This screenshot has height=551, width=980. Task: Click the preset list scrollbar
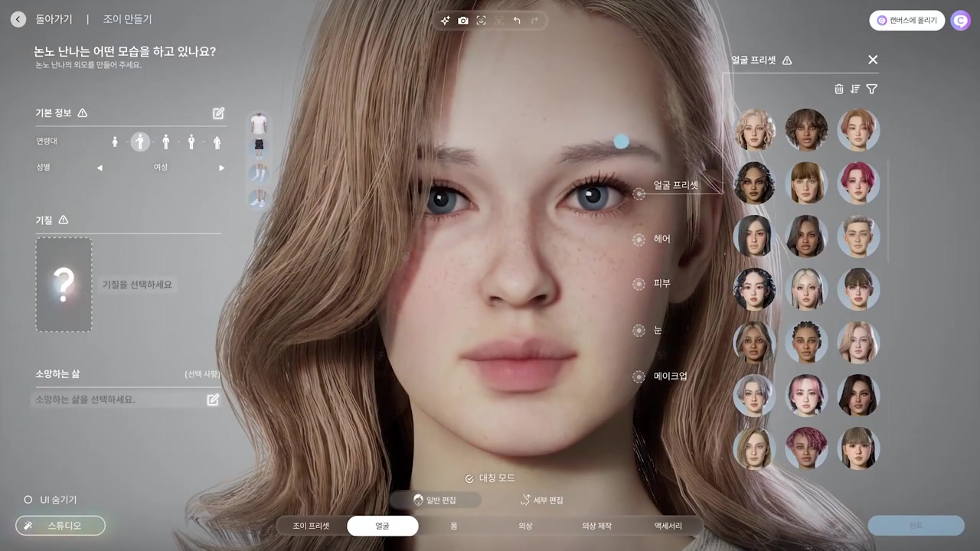pyautogui.click(x=888, y=210)
